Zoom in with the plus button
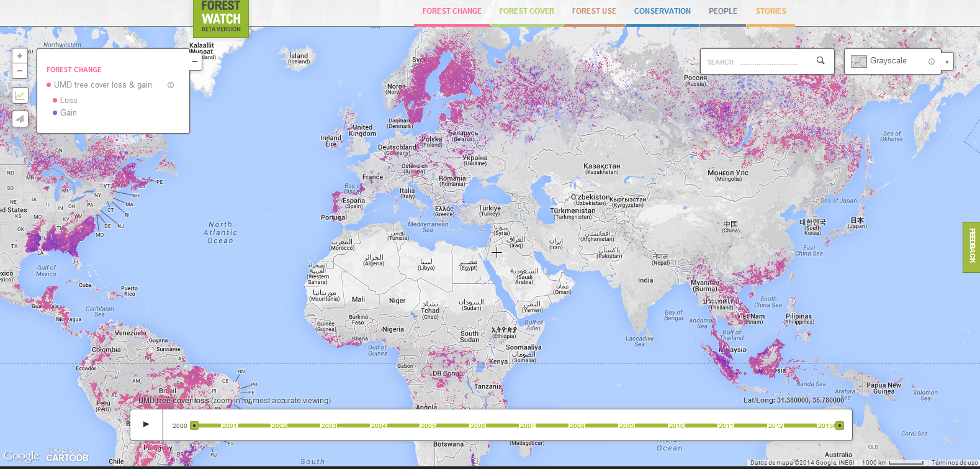 click(20, 56)
